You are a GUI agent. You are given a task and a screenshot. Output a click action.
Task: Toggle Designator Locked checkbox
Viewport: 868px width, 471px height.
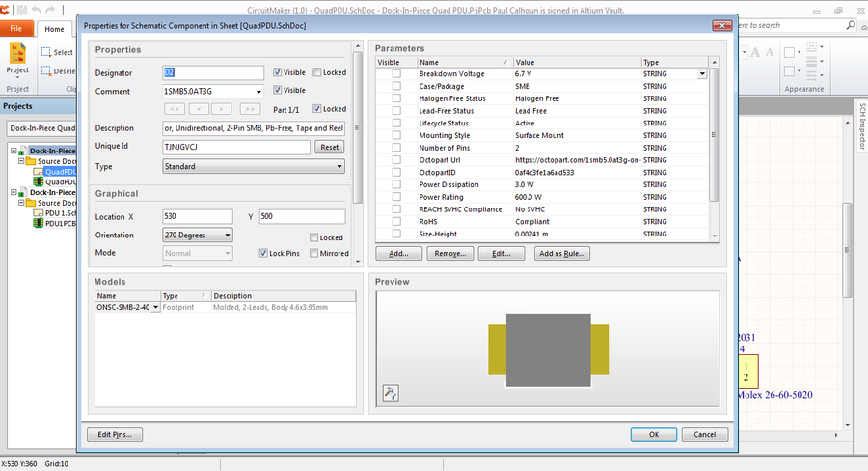317,72
